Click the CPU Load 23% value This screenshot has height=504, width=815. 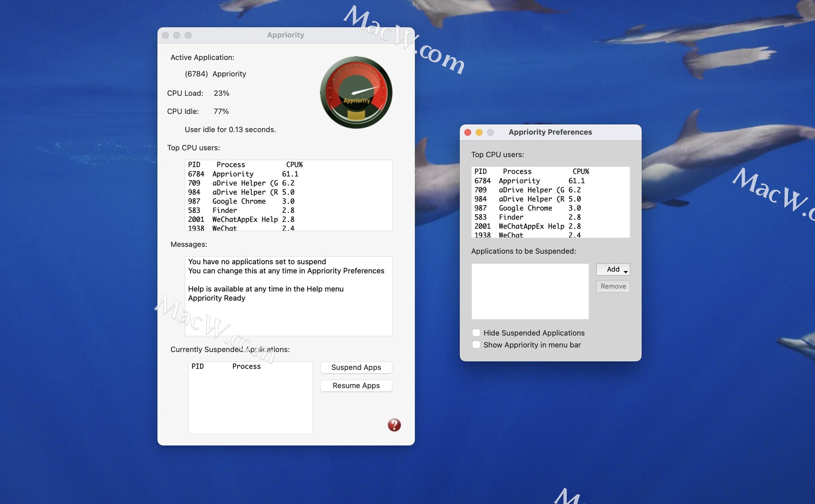pyautogui.click(x=221, y=93)
